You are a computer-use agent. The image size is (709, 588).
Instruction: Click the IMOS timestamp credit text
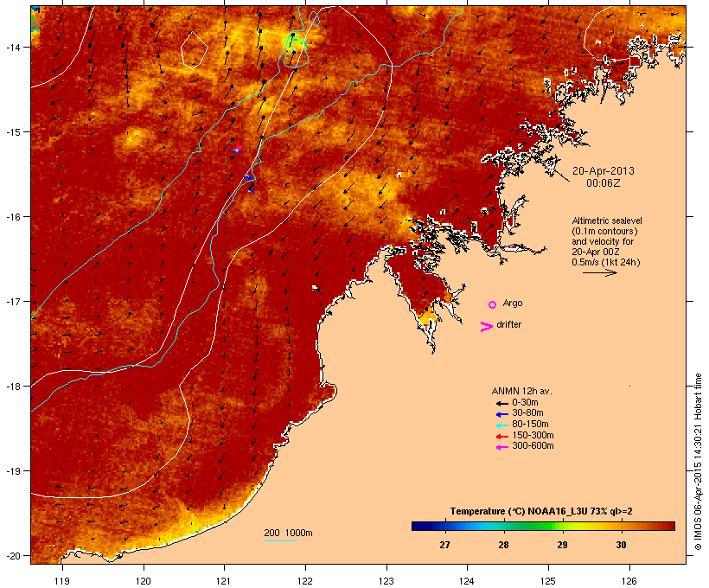(x=698, y=462)
